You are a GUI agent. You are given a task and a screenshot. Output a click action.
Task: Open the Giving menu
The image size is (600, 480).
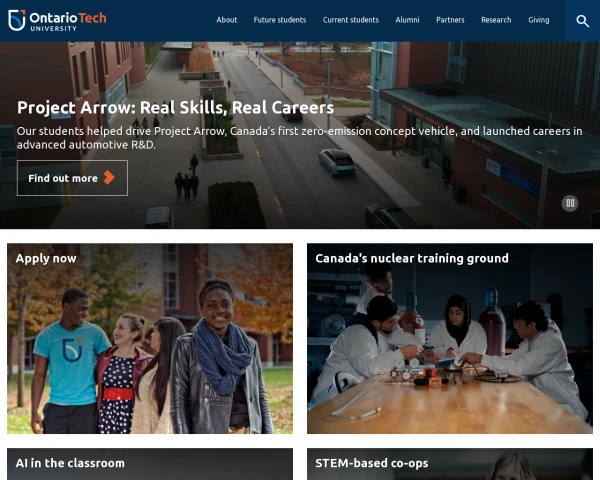[538, 20]
